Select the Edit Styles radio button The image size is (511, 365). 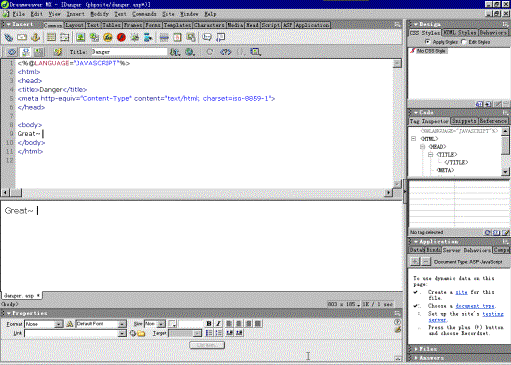(x=464, y=42)
